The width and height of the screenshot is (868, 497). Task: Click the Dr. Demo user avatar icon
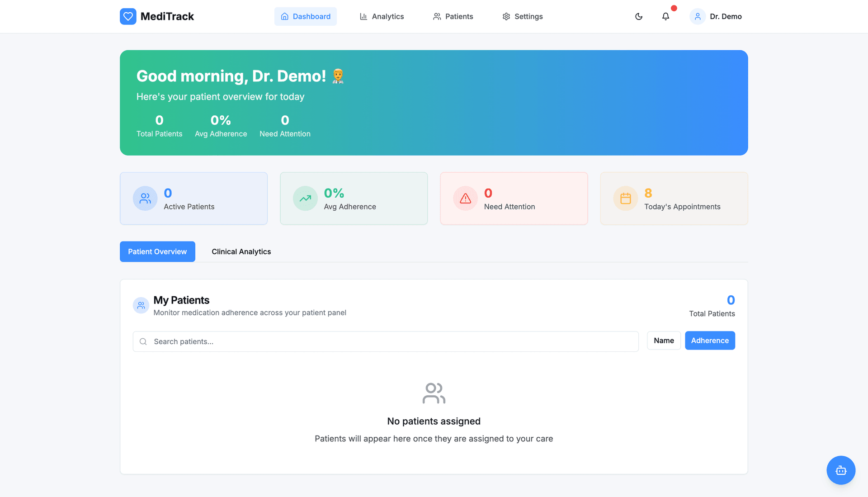(x=698, y=16)
